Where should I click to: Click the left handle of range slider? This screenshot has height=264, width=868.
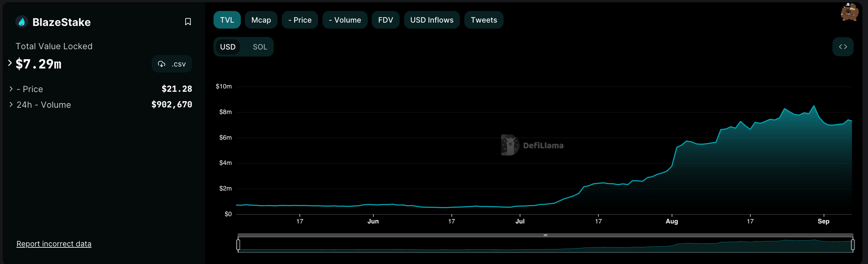point(238,244)
